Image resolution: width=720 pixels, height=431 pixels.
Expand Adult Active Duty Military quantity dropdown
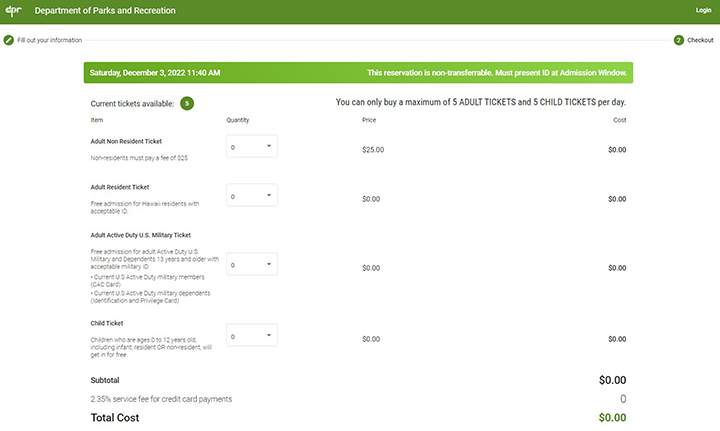[252, 265]
